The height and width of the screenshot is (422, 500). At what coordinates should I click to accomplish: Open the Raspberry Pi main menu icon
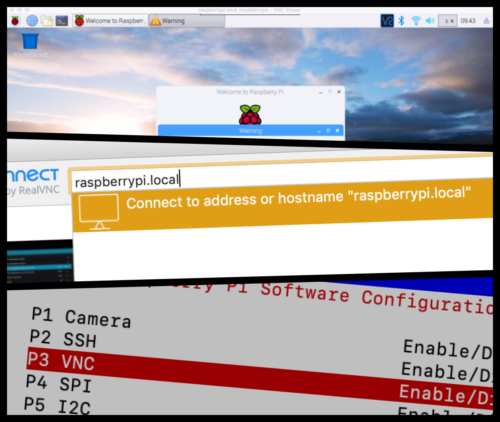(15, 21)
